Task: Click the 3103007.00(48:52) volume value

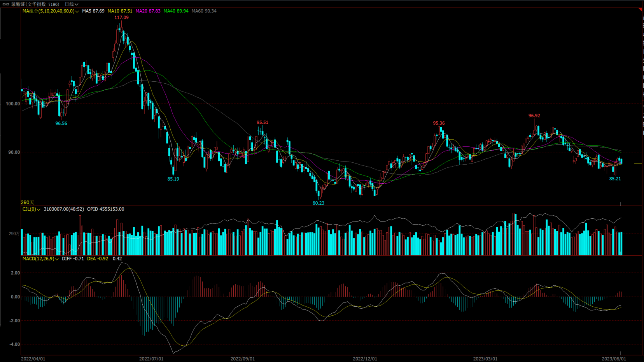Action: tap(64, 209)
